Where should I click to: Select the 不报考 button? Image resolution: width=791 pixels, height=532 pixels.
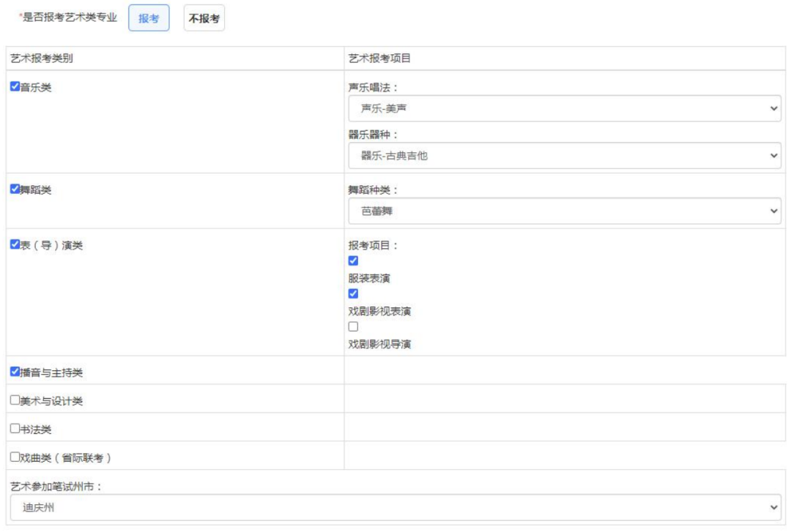click(x=204, y=19)
